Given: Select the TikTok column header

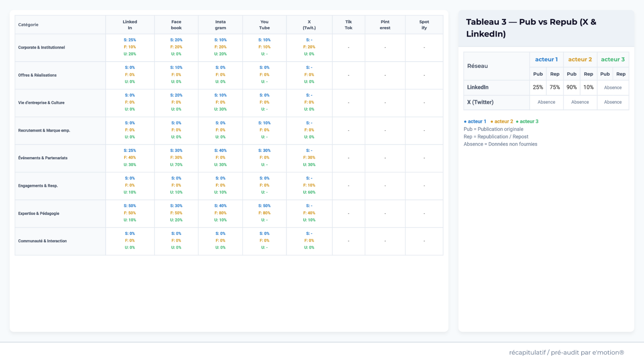Looking at the screenshot, I should pyautogui.click(x=348, y=25).
